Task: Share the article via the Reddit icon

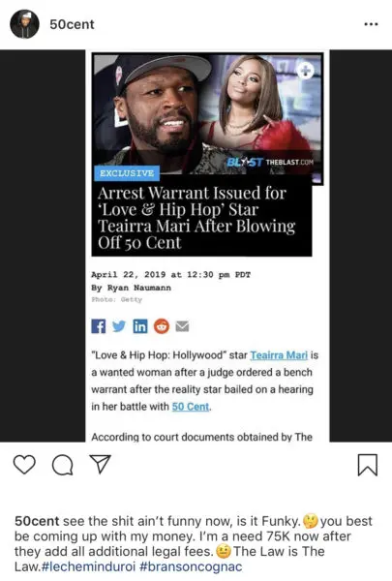Action: point(162,326)
